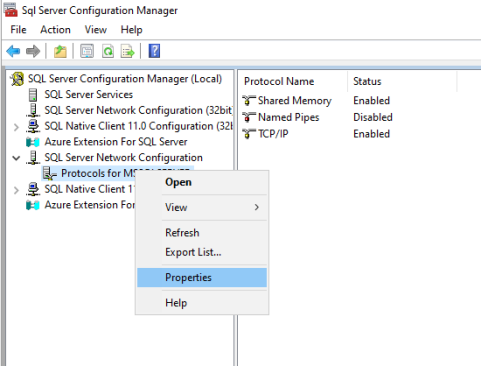Viewport: 481px width, 366px height.
Task: Open the View menu in menu bar
Action: 96,30
